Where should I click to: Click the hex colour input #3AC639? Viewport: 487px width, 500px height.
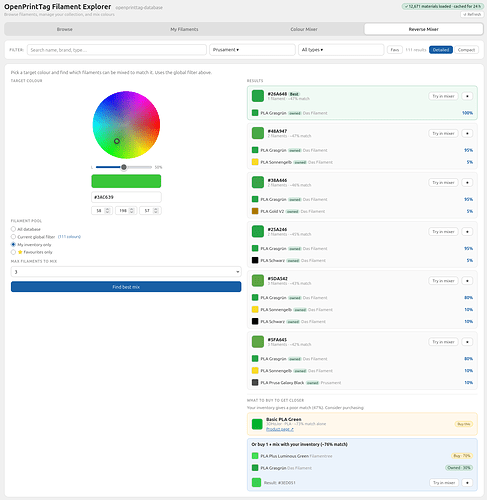[x=126, y=197]
